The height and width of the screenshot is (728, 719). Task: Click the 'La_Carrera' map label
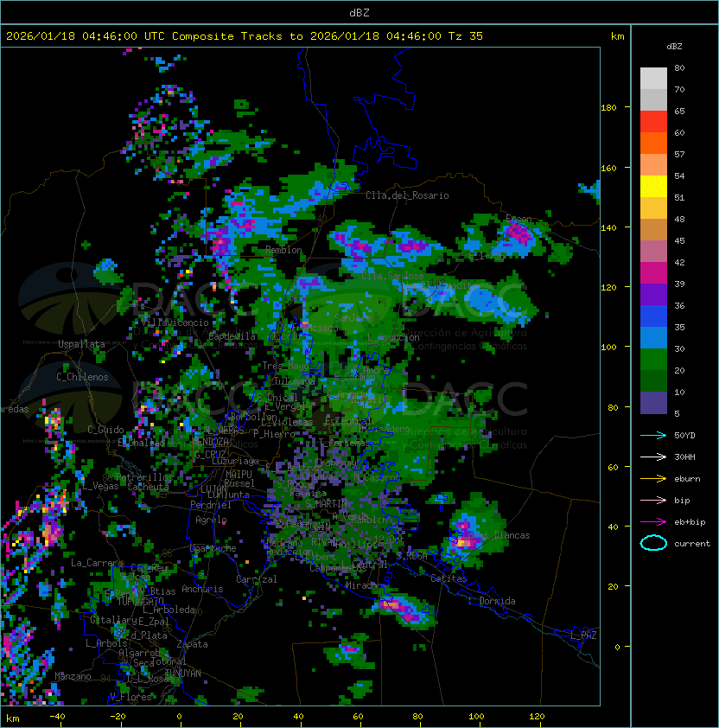(97, 563)
